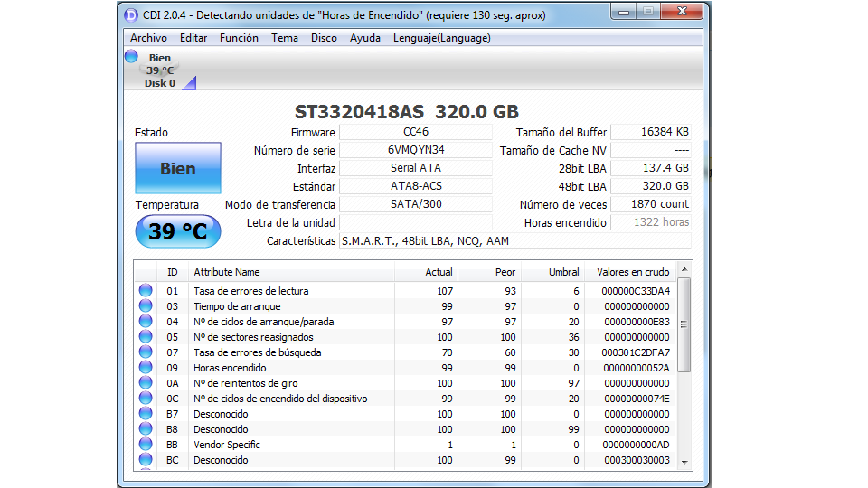Screen dimensions: 868x488
Task: Select raw value 000000000E83
Action: point(637,322)
